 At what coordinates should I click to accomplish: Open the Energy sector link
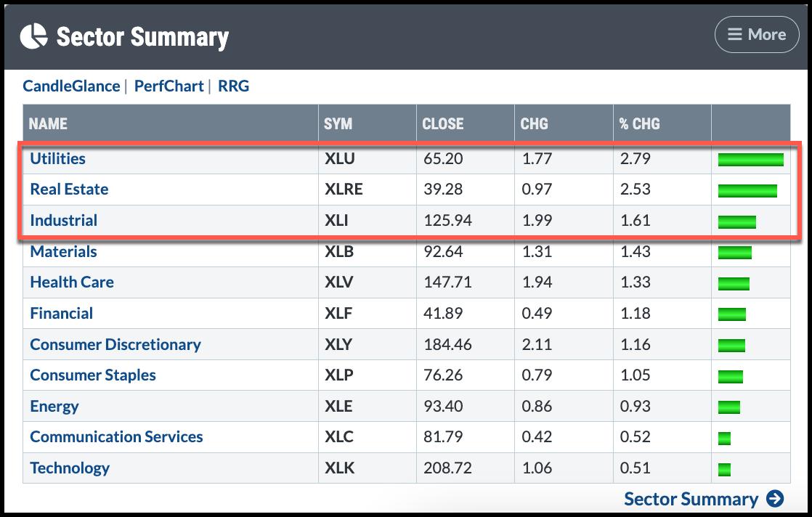[54, 406]
